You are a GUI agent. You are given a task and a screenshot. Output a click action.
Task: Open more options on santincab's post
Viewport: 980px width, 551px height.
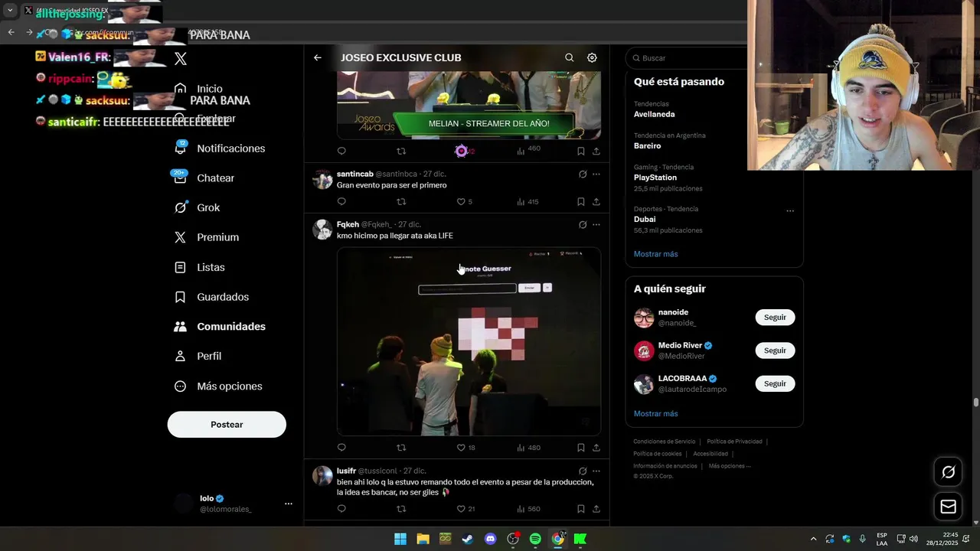pos(596,174)
